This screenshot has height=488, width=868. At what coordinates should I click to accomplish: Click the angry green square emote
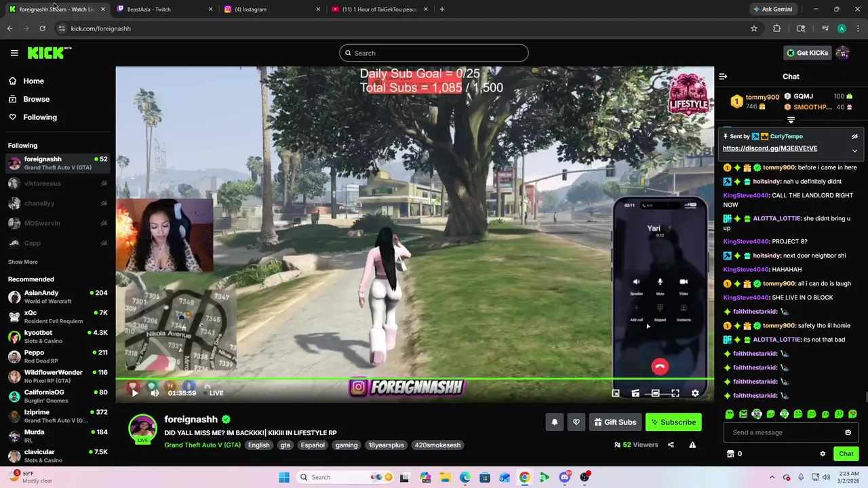point(743,414)
